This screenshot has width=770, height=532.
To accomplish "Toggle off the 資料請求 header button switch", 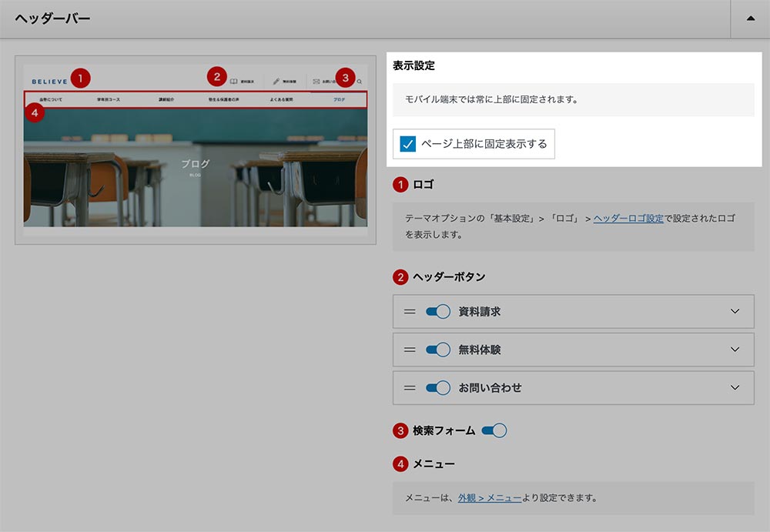I will pos(437,312).
